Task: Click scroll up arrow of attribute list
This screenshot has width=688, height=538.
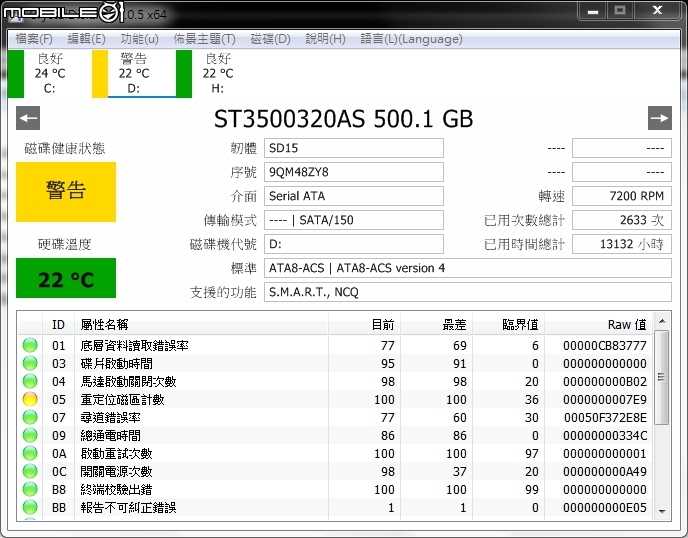Action: (662, 321)
